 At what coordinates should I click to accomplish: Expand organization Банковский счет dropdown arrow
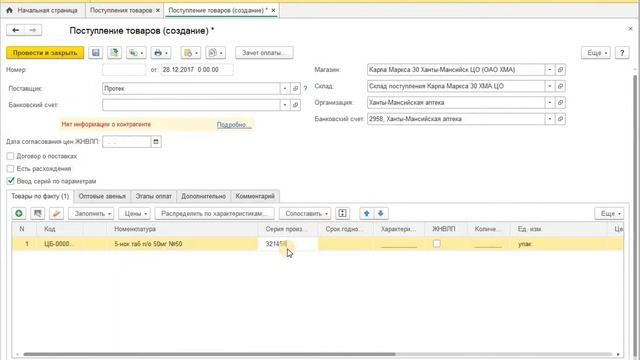pyautogui.click(x=550, y=119)
